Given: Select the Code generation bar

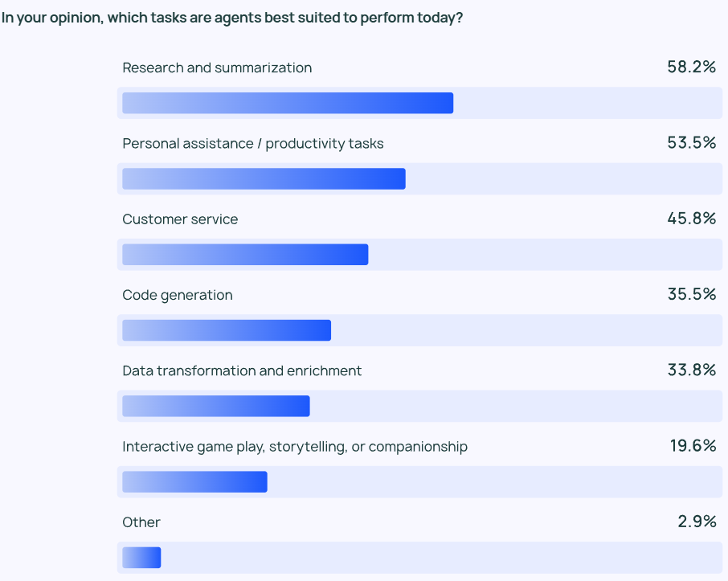Looking at the screenshot, I should click(227, 330).
